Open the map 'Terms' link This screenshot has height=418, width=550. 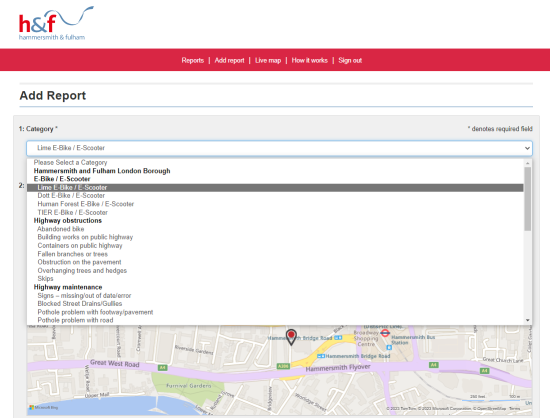tap(515, 409)
